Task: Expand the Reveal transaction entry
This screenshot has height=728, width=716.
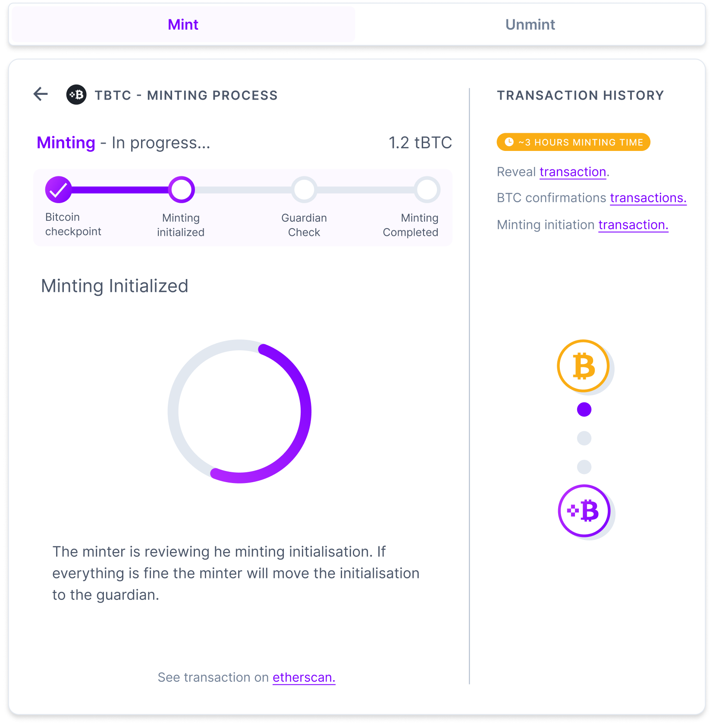Action: tap(573, 172)
